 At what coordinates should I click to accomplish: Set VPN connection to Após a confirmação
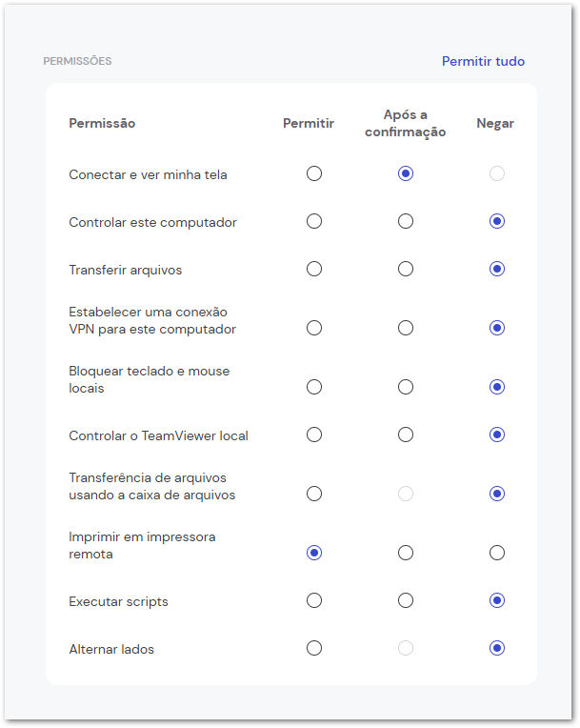[x=406, y=328]
